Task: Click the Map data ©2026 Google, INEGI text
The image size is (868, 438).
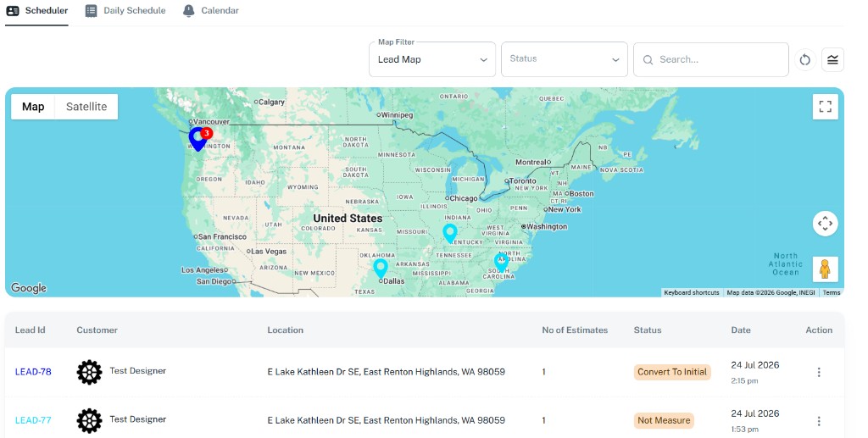Action: coord(771,292)
